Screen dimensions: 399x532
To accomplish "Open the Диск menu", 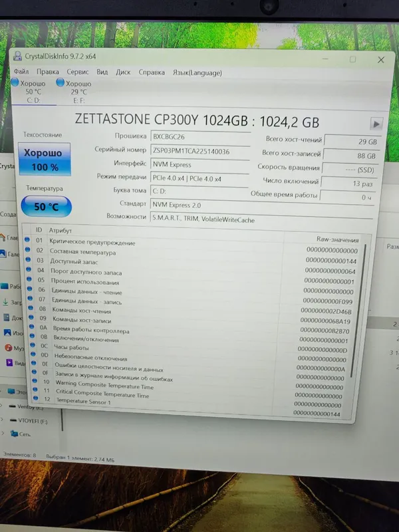I will coord(123,72).
